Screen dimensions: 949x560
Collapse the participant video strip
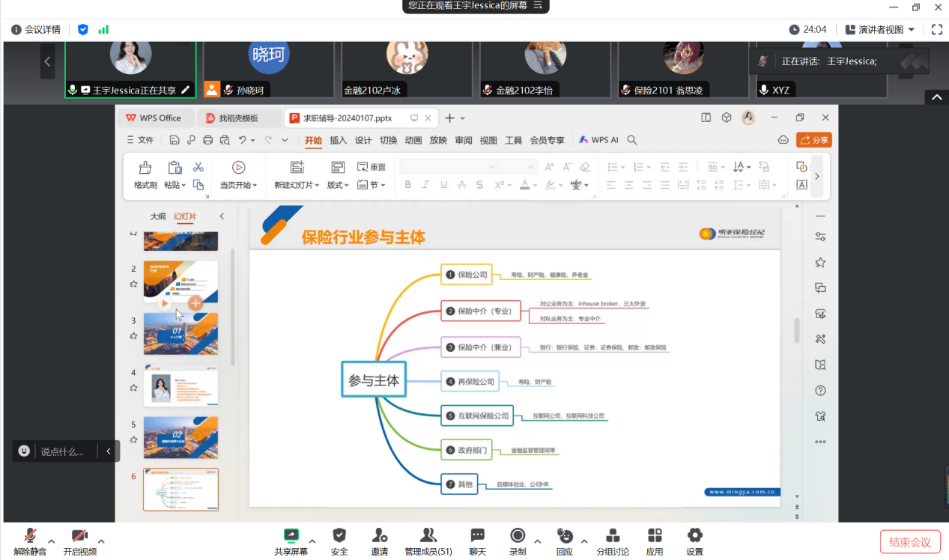click(x=936, y=97)
